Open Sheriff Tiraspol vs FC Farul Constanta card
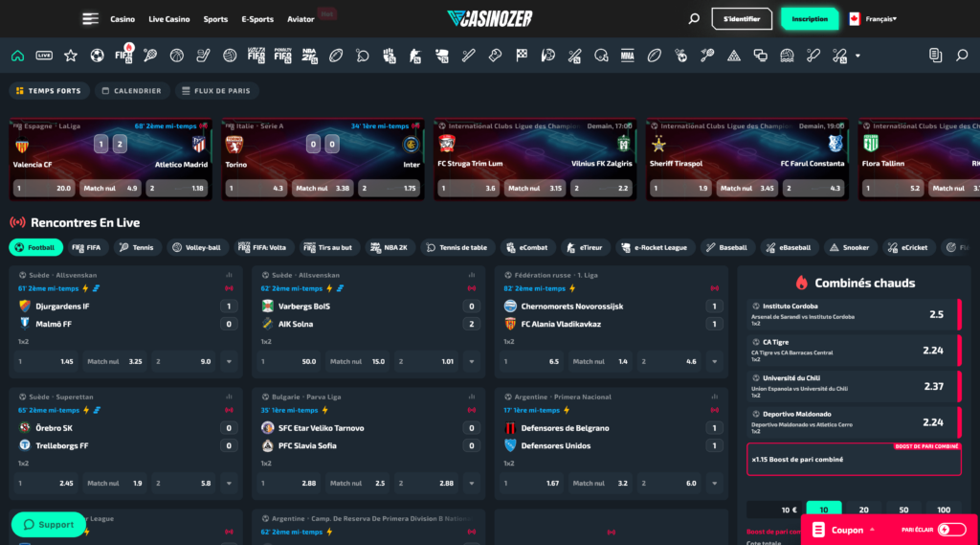 (x=746, y=159)
